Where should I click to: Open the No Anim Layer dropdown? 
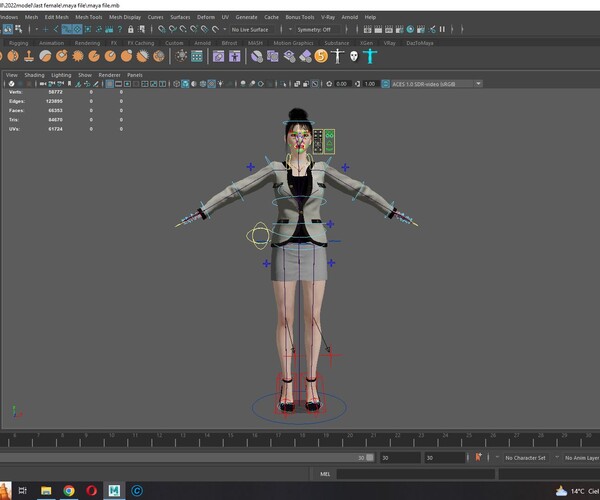click(x=582, y=458)
